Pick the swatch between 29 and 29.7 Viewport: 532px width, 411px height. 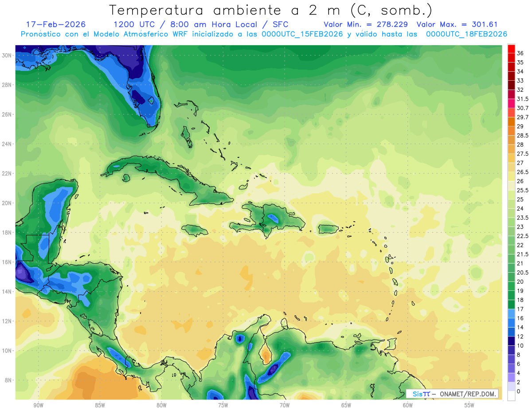[x=511, y=121]
